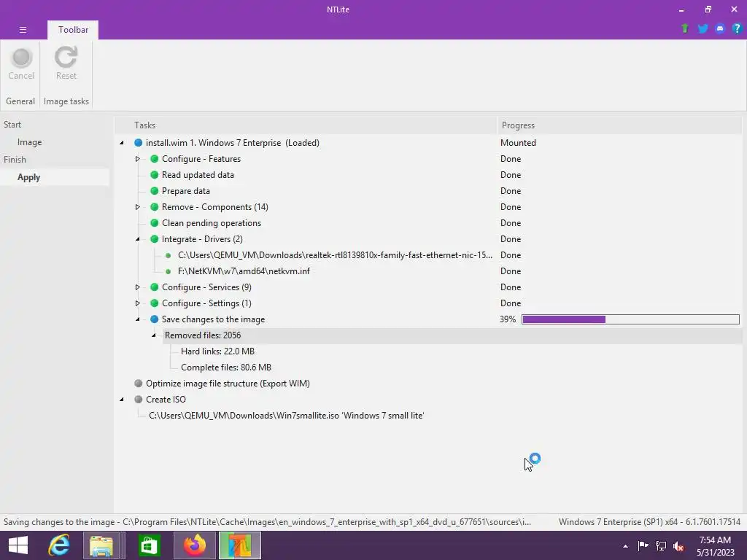
Task: Click the status bar Windows 7 Enterprise version text
Action: click(x=649, y=522)
